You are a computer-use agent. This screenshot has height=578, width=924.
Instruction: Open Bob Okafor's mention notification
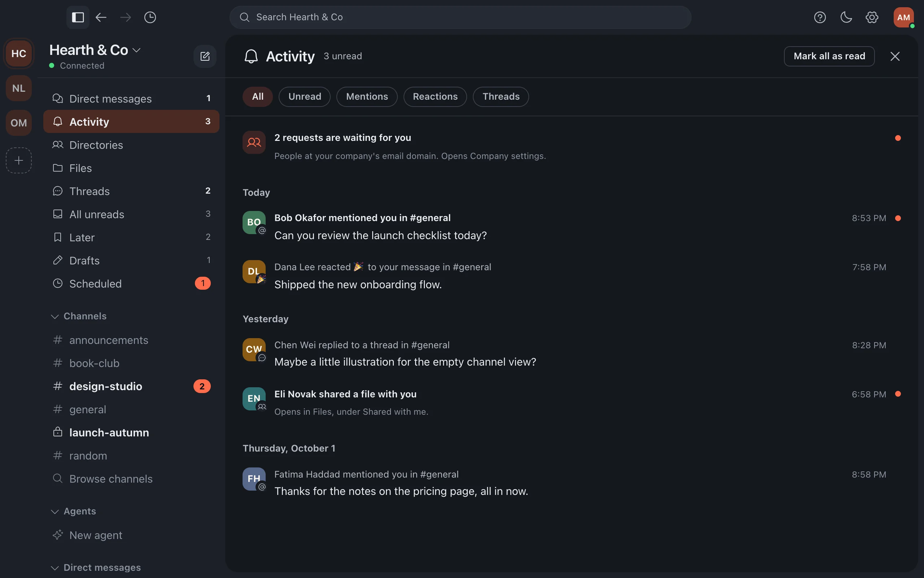[x=572, y=226]
